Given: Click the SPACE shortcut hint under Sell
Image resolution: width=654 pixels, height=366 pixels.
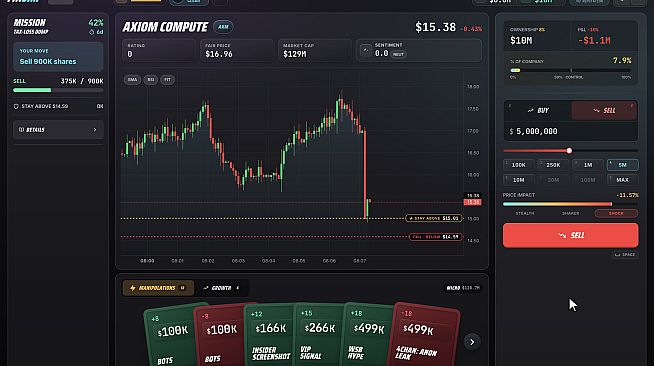Looking at the screenshot, I should pos(625,254).
